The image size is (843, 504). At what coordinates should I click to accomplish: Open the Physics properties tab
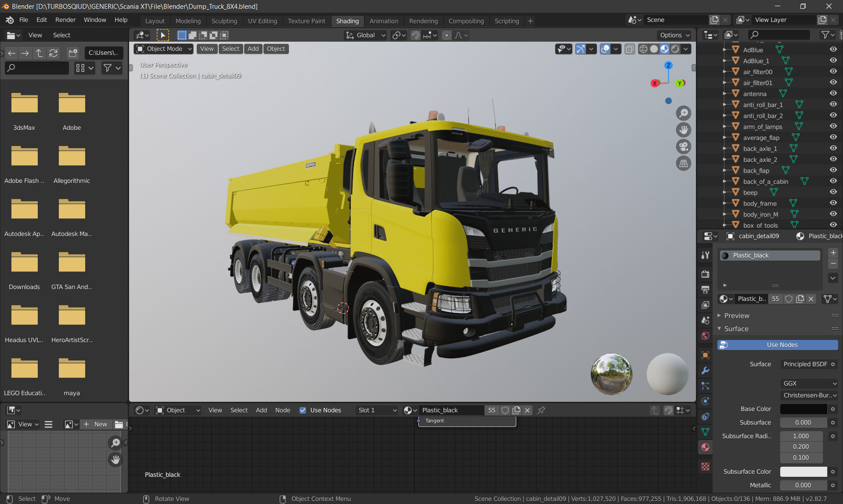(705, 401)
